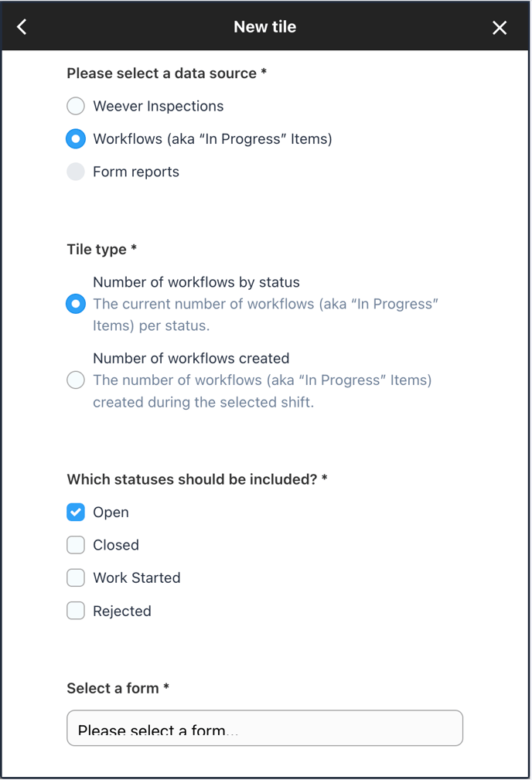532x780 pixels.
Task: Click the "Which statuses should be included?" heading
Action: pyautogui.click(x=197, y=479)
